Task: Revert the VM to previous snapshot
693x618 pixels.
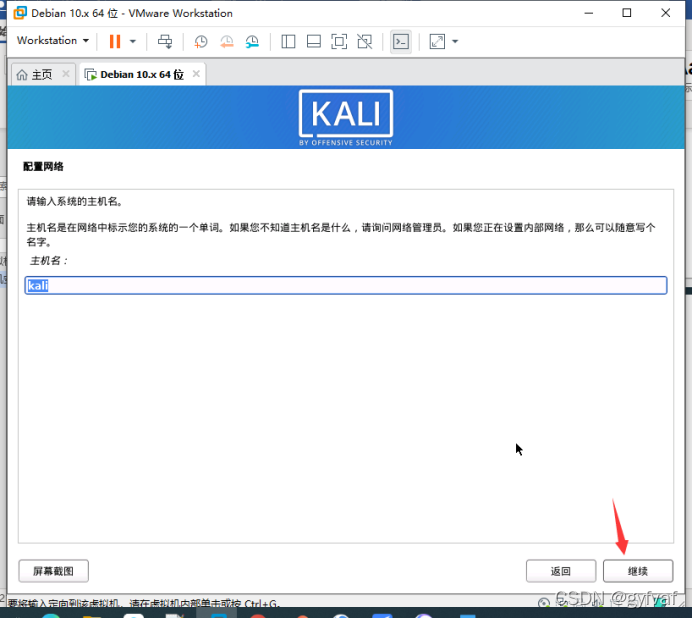Action: 227,42
